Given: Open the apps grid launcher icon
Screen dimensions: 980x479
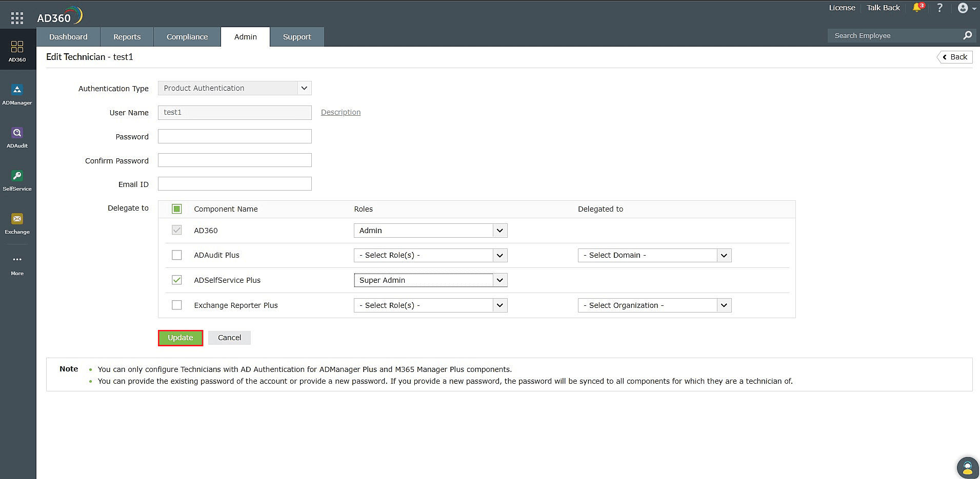Looking at the screenshot, I should point(17,18).
